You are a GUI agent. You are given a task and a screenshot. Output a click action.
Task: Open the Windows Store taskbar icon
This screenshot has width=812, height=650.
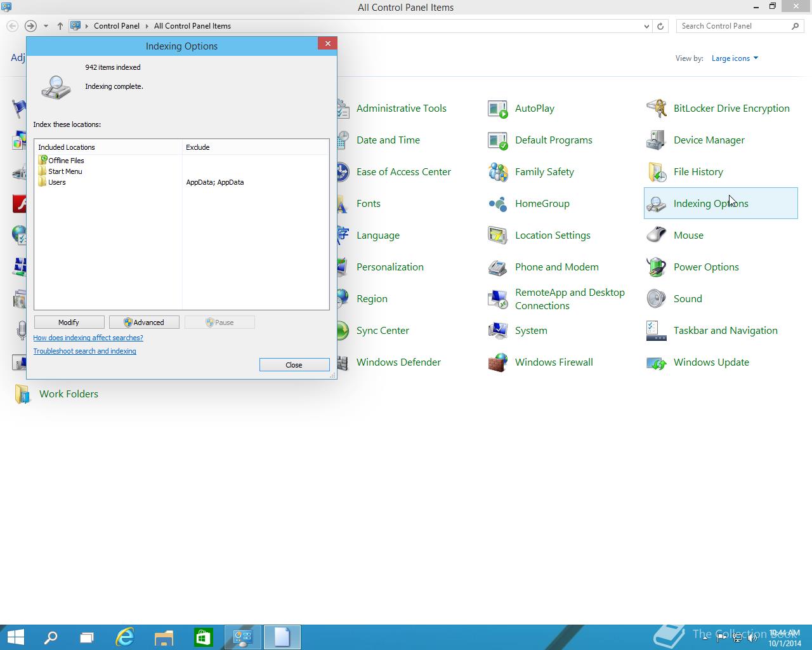point(203,637)
